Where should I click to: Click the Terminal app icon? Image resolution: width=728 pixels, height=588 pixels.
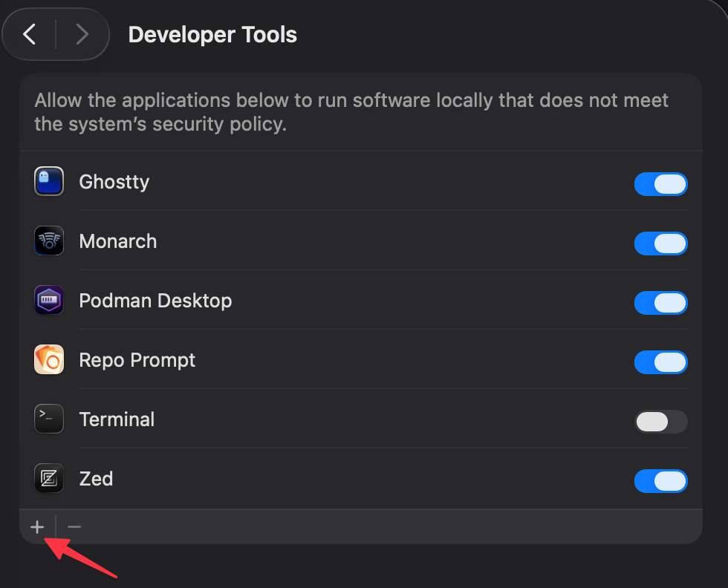click(49, 419)
